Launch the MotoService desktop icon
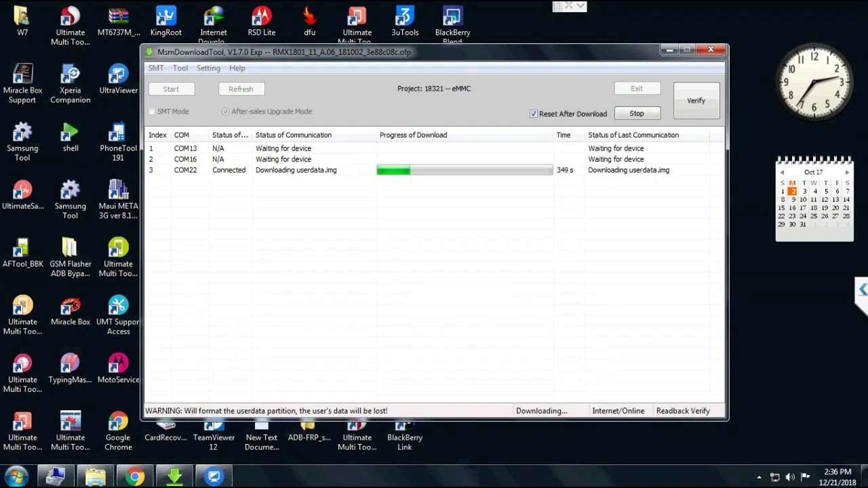The width and height of the screenshot is (868, 488). 119,369
